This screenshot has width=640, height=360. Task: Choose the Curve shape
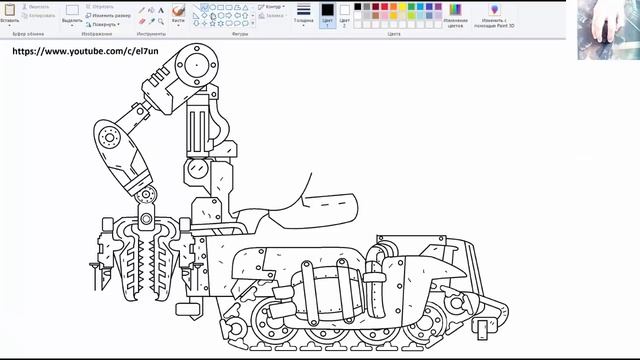tap(204, 7)
